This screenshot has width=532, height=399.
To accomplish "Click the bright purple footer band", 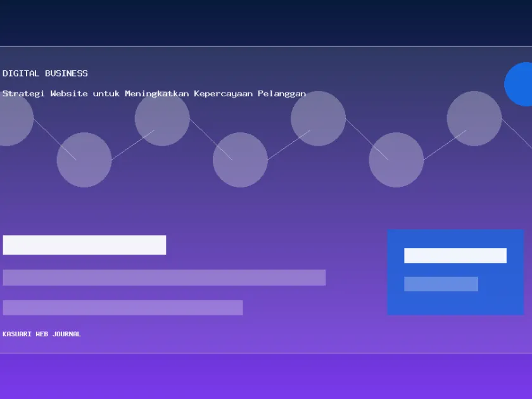I will pyautogui.click(x=266, y=376).
